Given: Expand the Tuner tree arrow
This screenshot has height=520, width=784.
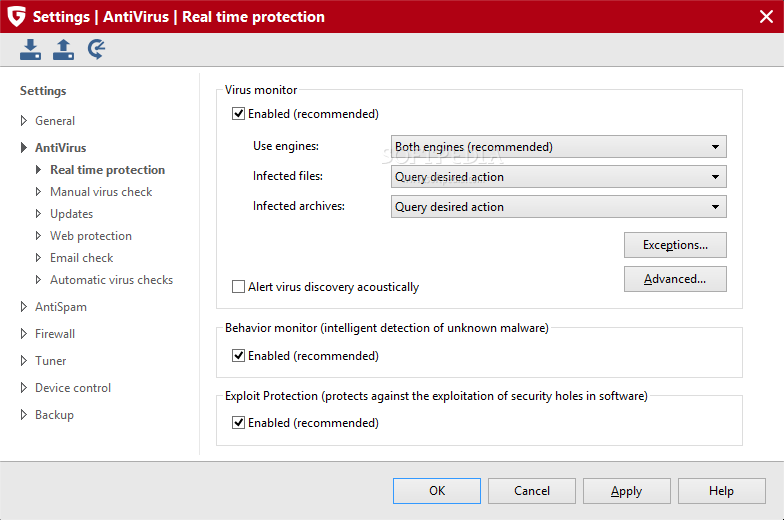Looking at the screenshot, I should click(24, 360).
